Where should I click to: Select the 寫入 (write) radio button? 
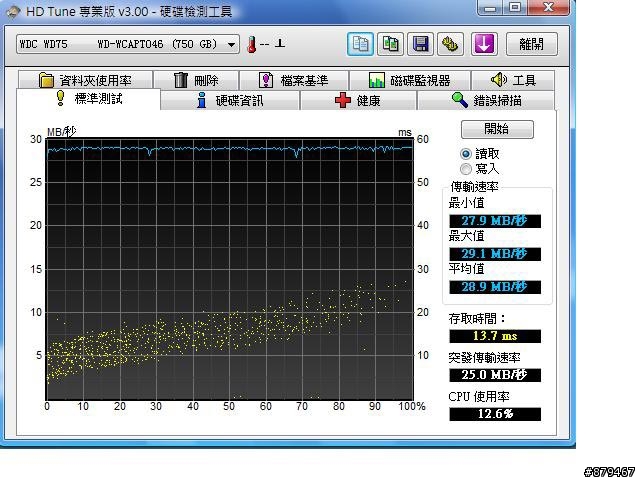point(466,169)
